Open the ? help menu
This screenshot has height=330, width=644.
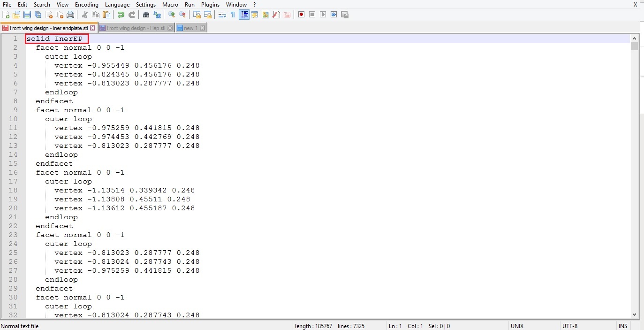coord(255,4)
